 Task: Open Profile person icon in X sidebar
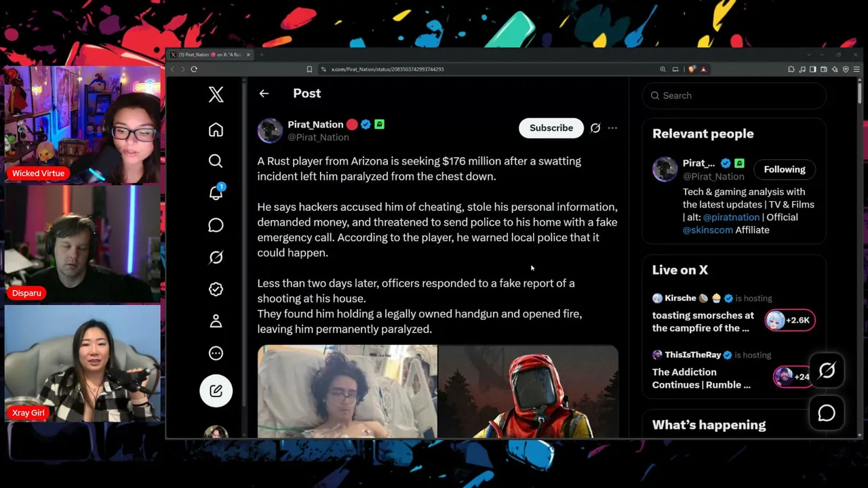tap(216, 321)
